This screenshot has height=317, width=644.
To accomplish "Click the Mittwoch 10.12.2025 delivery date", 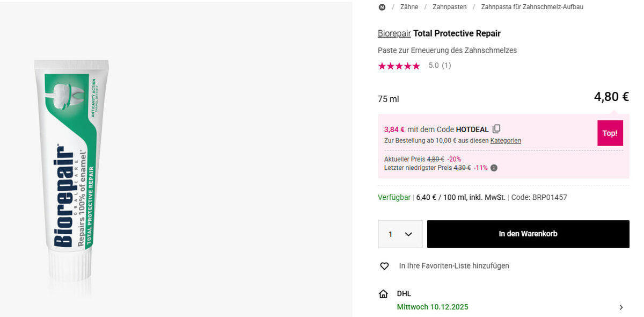I will (432, 307).
